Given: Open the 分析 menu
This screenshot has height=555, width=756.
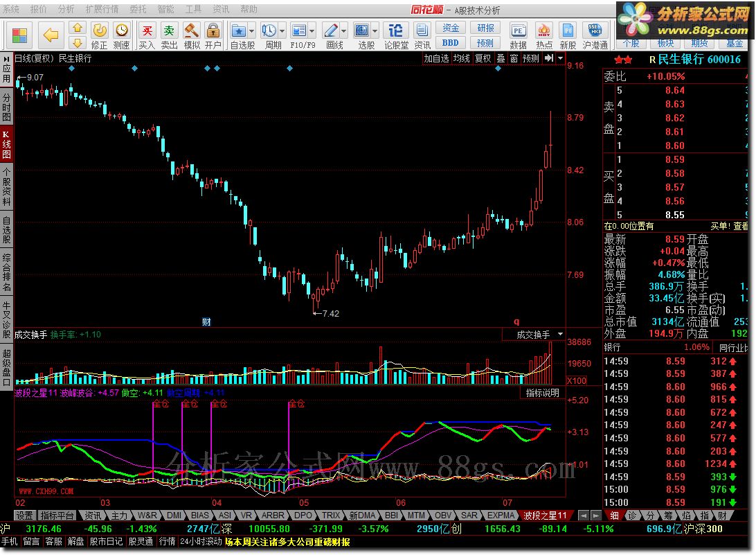Looking at the screenshot, I should 66,9.
